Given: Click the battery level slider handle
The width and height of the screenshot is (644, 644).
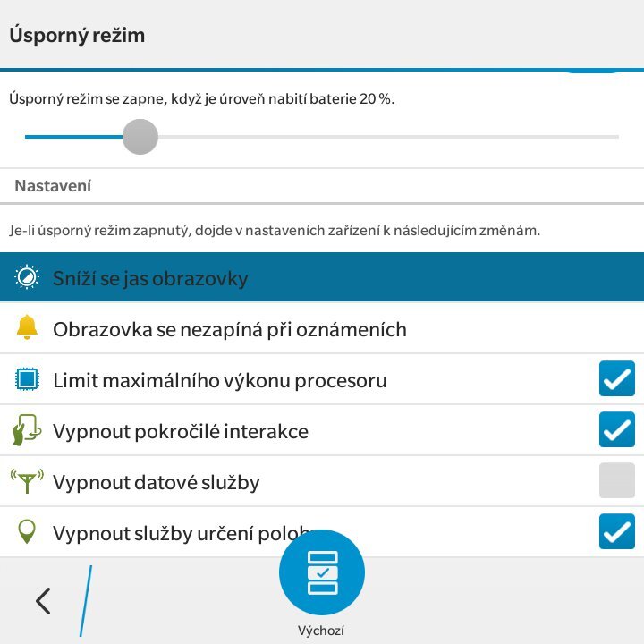Looking at the screenshot, I should click(x=140, y=137).
